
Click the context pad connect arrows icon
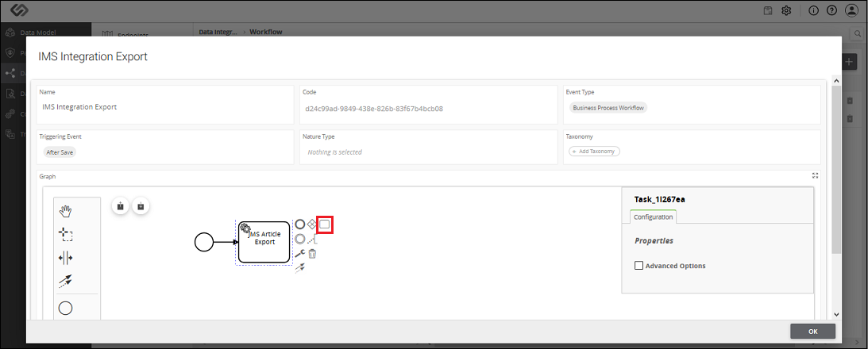299,268
